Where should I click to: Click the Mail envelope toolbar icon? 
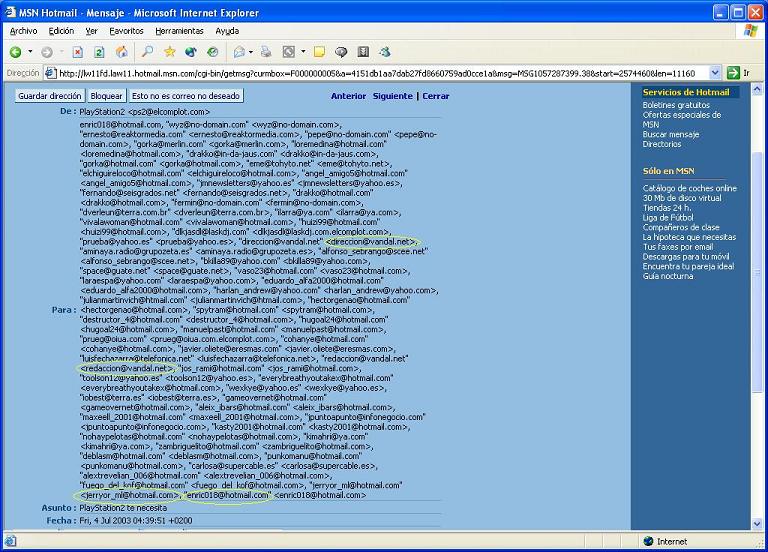(x=239, y=52)
